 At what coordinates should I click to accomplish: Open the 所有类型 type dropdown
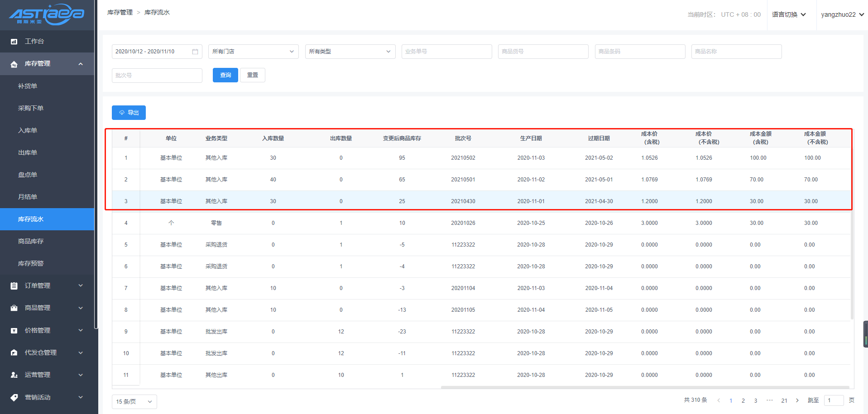pos(350,52)
